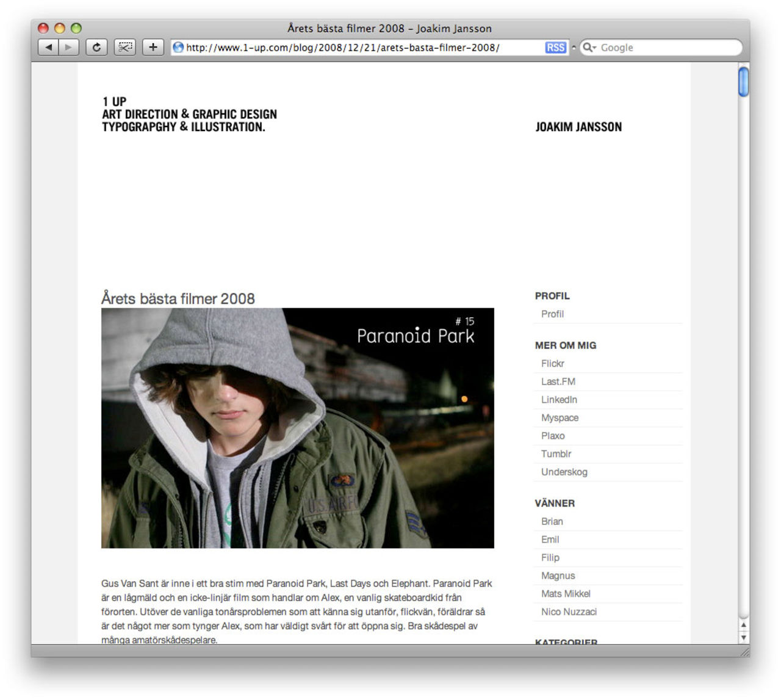Open Brian's link under Vänner
The image size is (781, 700).
pos(552,521)
